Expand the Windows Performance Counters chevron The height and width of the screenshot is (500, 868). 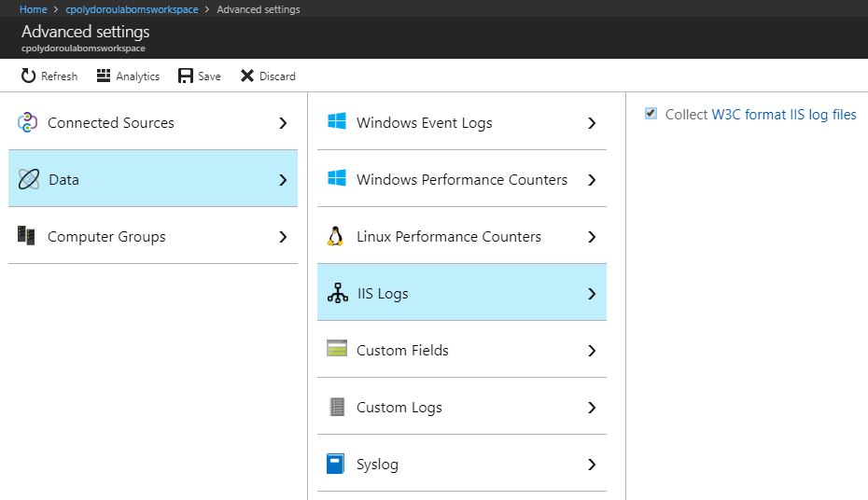pos(592,180)
